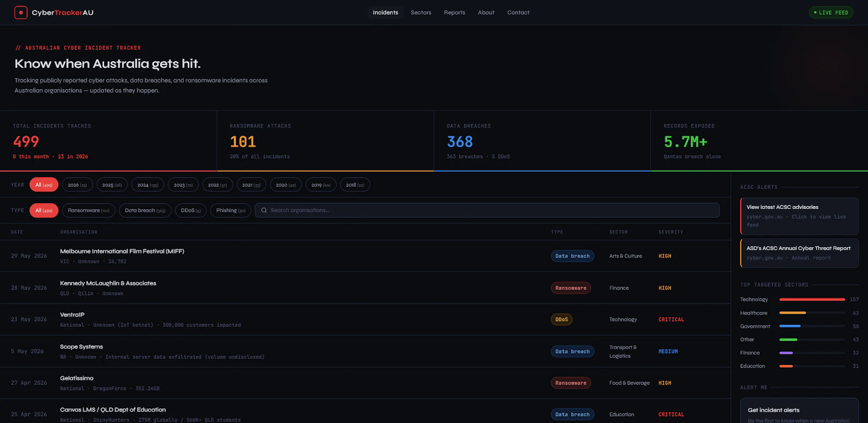Filter incidents by year 2021
The height and width of the screenshot is (423, 868).
point(251,185)
